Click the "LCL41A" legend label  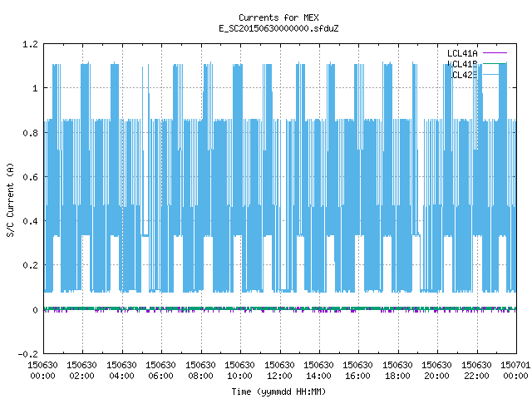coord(462,53)
